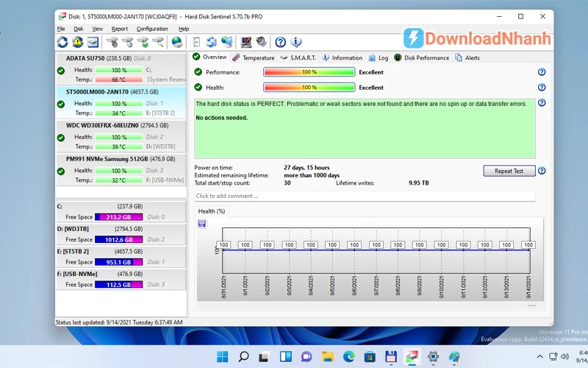Open Configuration menu
The height and width of the screenshot is (368, 588).
click(x=152, y=29)
